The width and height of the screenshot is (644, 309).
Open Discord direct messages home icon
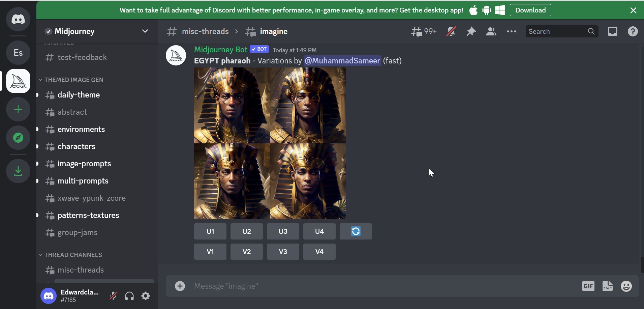[x=18, y=19]
